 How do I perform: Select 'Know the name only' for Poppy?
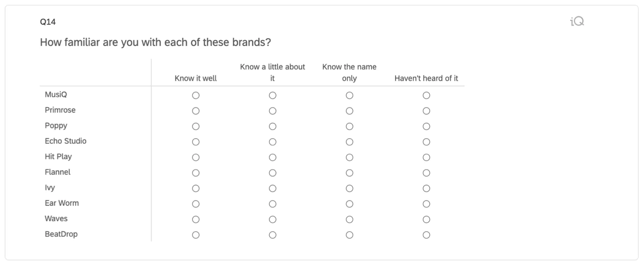tap(349, 127)
